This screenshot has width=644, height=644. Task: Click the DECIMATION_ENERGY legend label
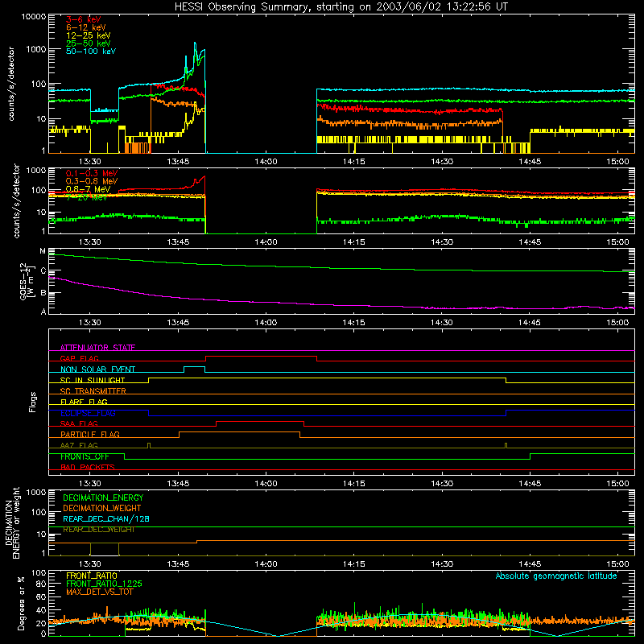[x=103, y=497]
